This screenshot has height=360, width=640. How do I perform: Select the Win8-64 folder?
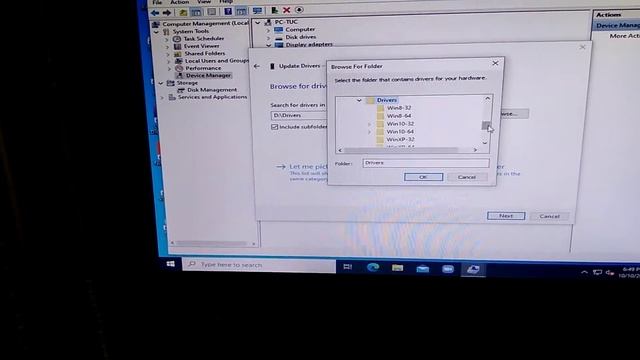[399, 116]
